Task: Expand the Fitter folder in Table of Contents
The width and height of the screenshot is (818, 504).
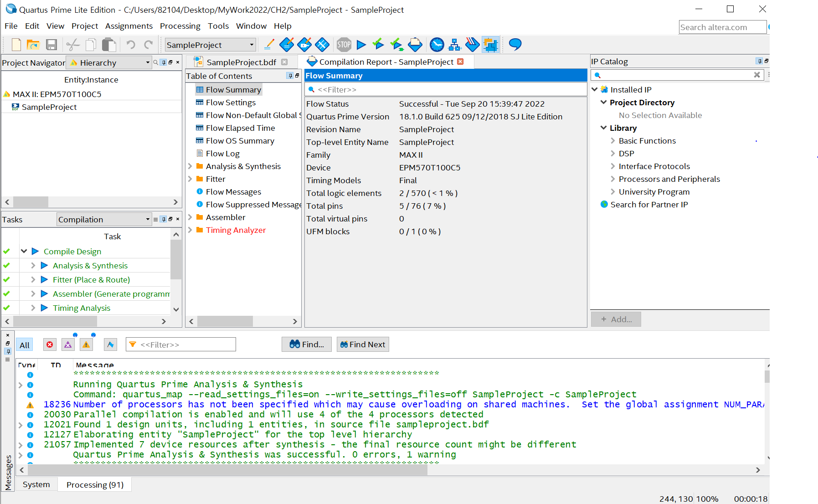Action: click(x=190, y=179)
